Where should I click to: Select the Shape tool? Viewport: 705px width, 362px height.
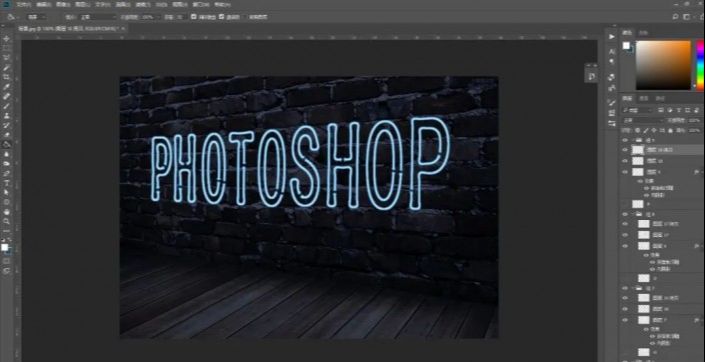point(6,202)
